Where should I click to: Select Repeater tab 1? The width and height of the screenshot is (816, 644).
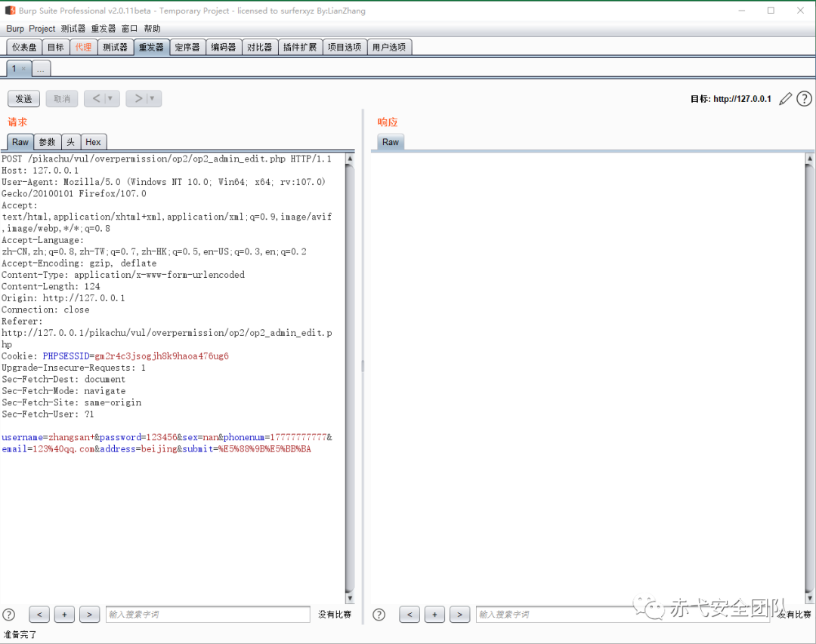pos(14,69)
